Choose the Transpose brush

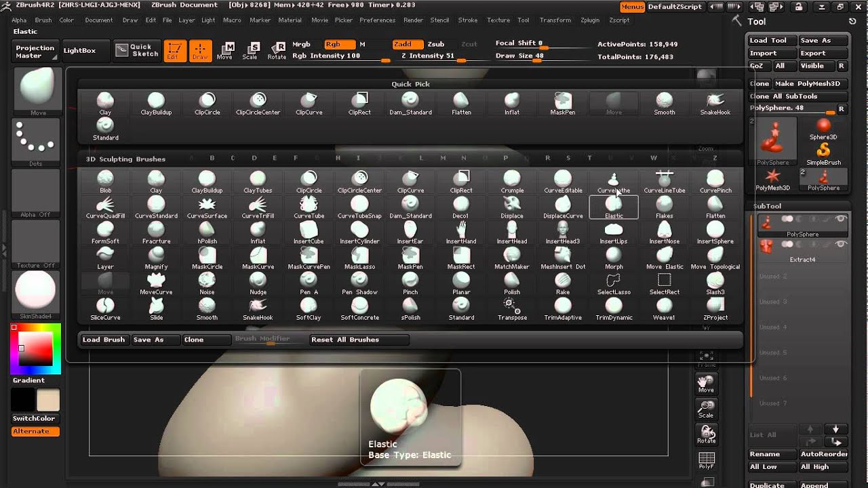[512, 308]
